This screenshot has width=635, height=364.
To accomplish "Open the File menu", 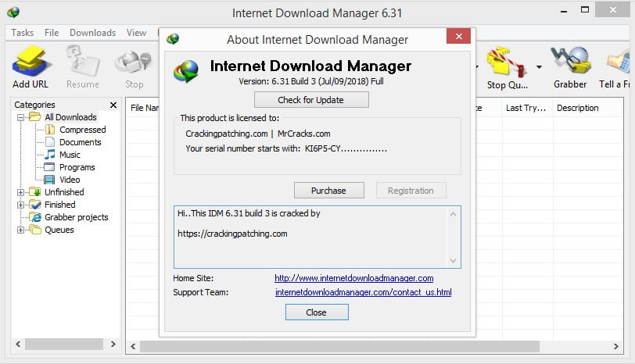I will [x=52, y=32].
